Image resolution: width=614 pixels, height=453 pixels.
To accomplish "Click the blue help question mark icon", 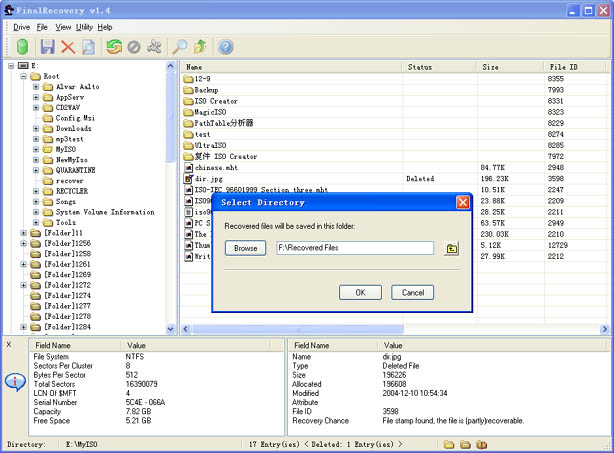I will (x=226, y=47).
